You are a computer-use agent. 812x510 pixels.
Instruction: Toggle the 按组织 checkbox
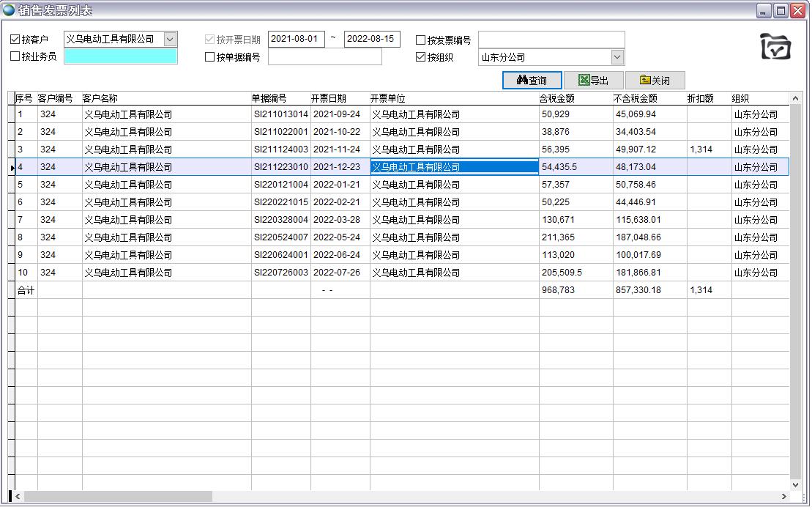421,57
